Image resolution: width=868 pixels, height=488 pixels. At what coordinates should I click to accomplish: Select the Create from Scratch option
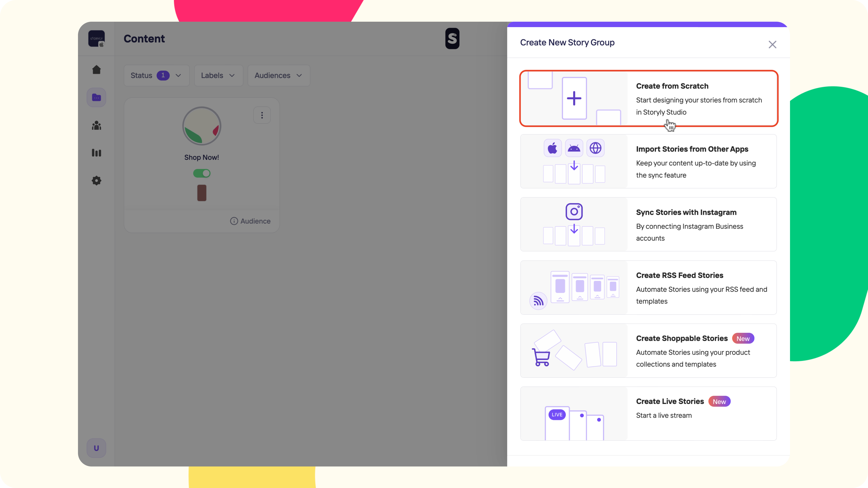pos(648,98)
